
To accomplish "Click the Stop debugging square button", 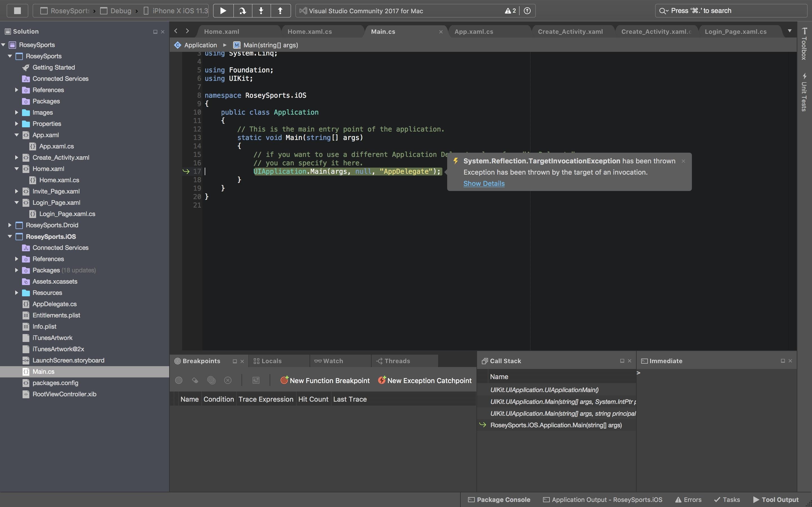I will [17, 11].
